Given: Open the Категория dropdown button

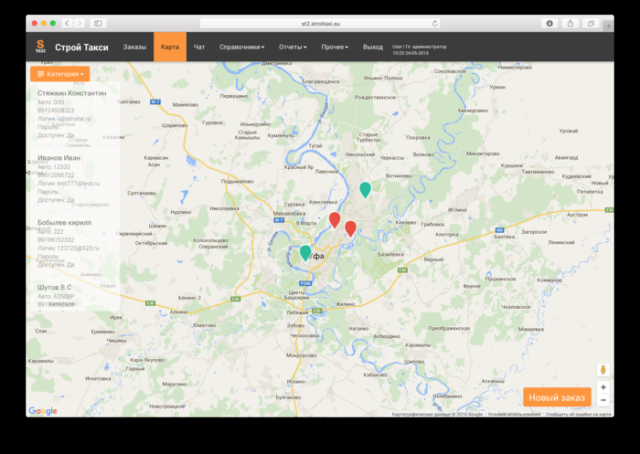Looking at the screenshot, I should click(x=60, y=74).
